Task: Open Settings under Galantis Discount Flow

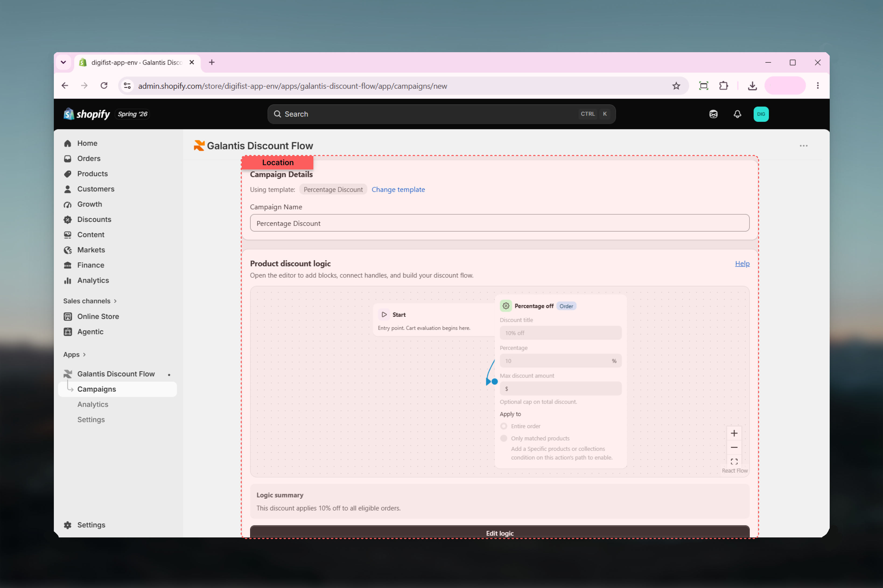Action: coord(91,420)
